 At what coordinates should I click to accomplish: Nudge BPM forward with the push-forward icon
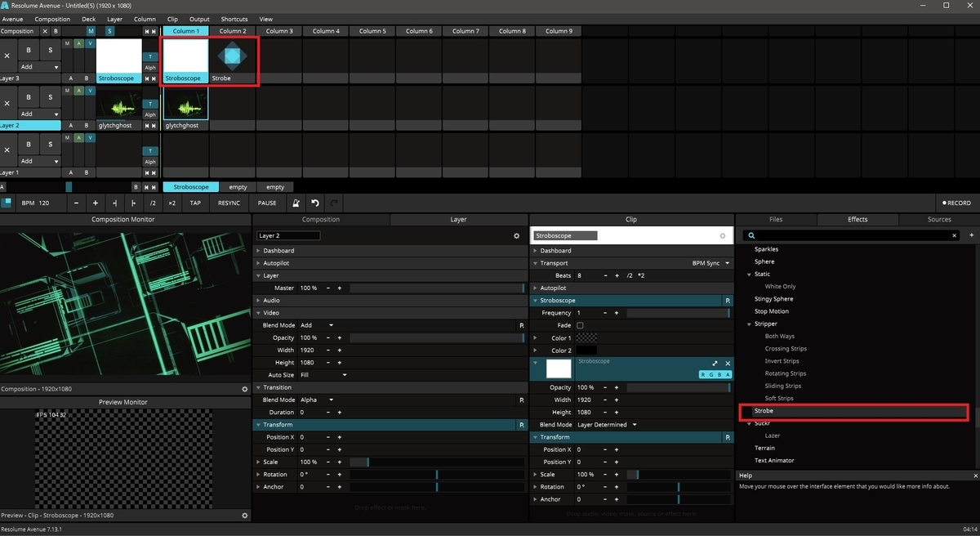(x=133, y=203)
